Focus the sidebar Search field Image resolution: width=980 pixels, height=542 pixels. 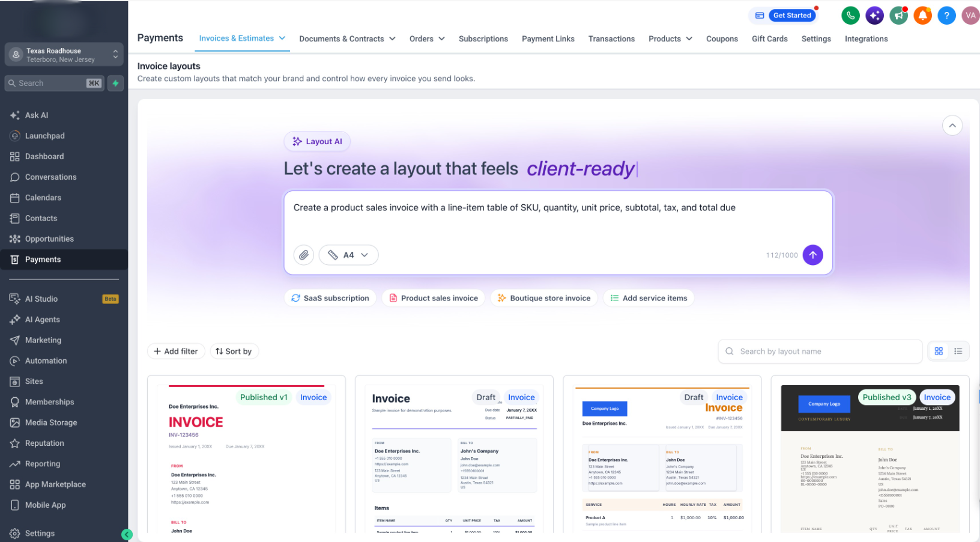[x=54, y=84]
